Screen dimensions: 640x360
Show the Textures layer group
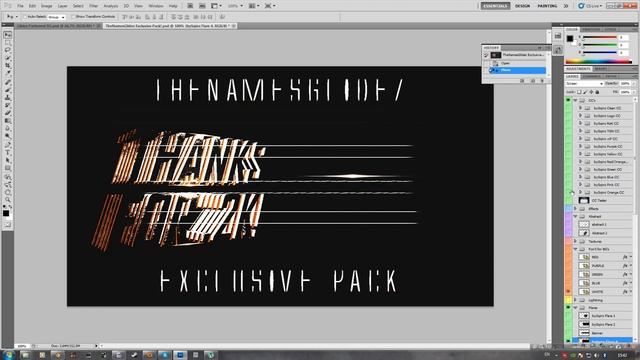coord(568,241)
